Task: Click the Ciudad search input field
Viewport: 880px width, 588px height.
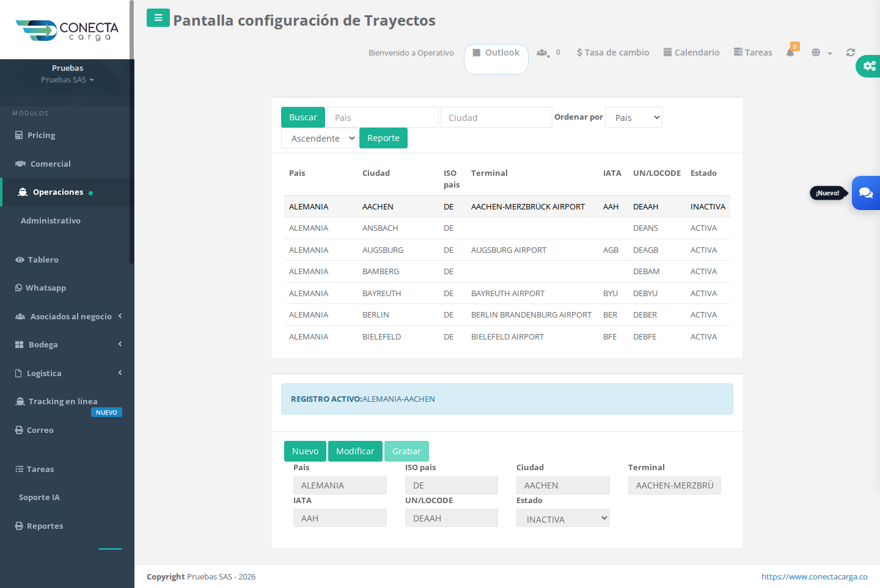Action: (x=496, y=117)
